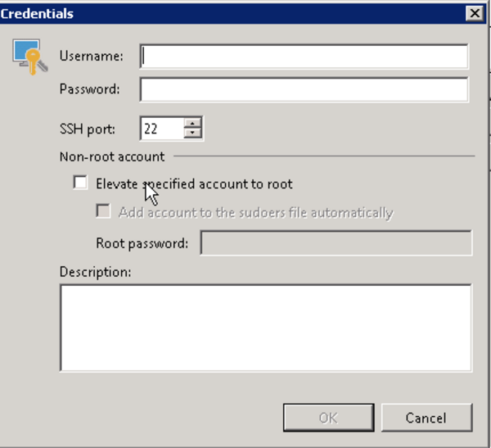
Task: Increase SSH port with up arrow
Action: (x=193, y=124)
